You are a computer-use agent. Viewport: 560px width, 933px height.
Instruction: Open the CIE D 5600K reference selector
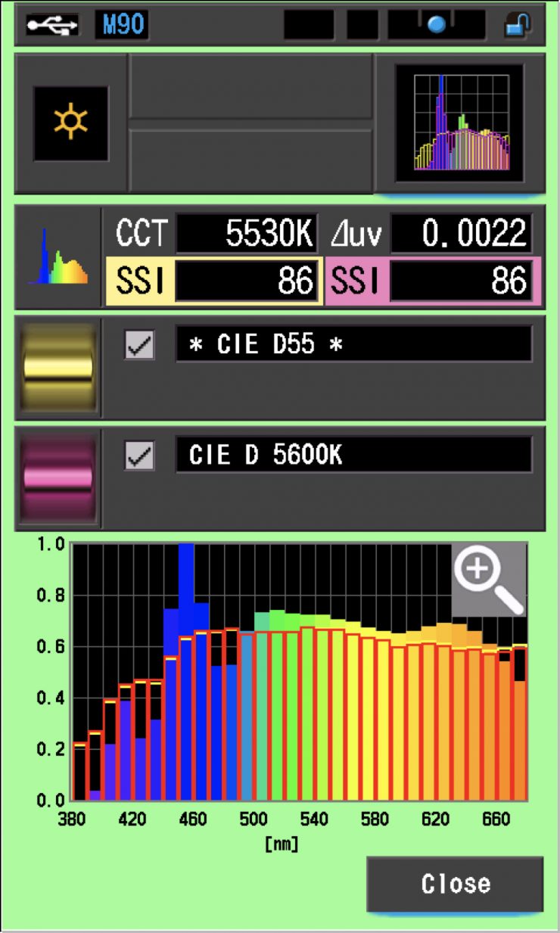(x=353, y=455)
